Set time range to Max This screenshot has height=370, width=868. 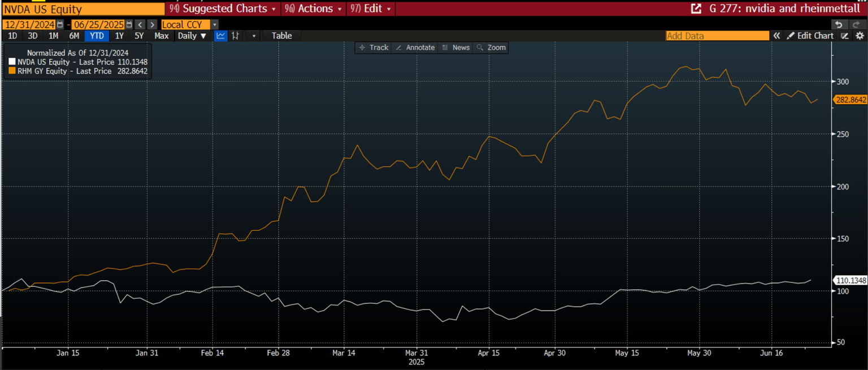click(162, 36)
